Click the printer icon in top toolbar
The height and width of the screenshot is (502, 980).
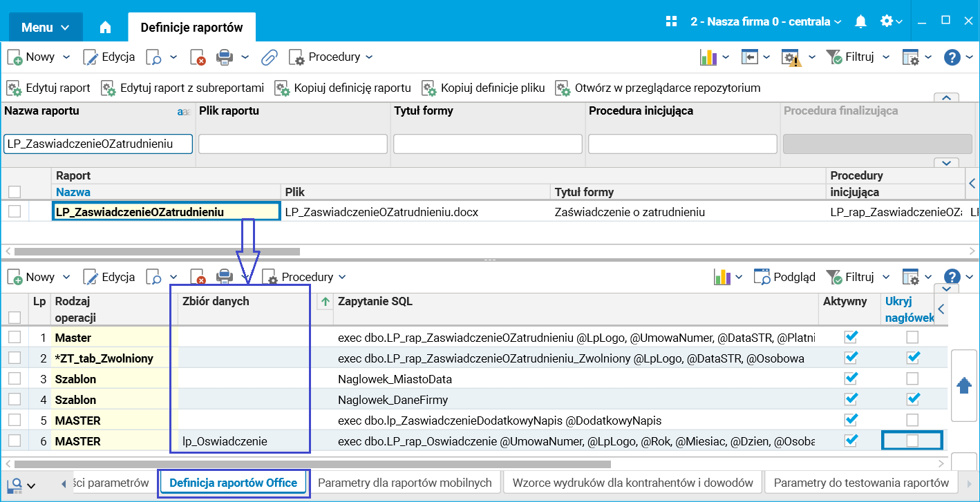(224, 57)
